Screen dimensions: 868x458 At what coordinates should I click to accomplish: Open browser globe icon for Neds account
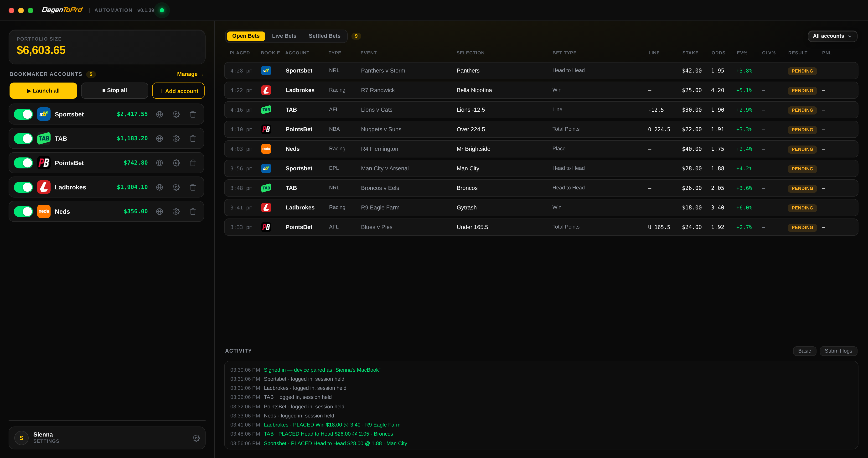[159, 211]
